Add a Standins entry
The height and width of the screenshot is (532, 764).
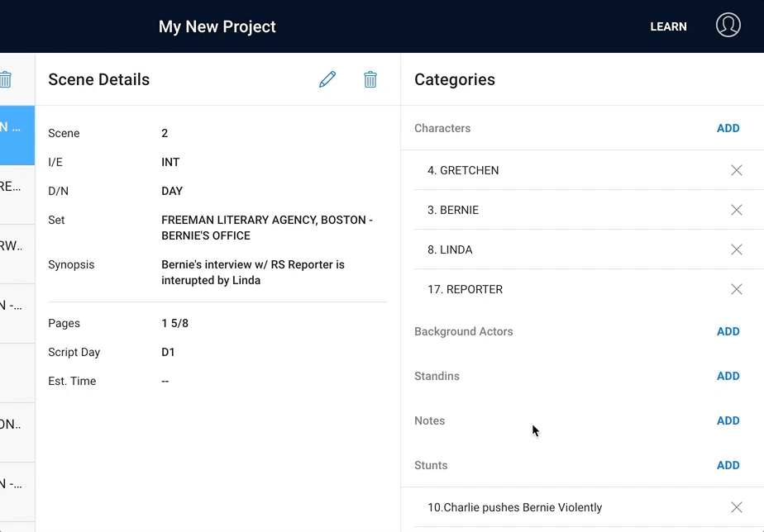[728, 376]
